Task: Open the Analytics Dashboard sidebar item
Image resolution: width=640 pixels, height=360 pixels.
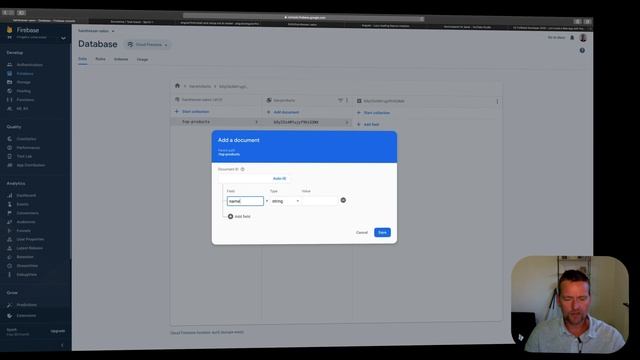Action: click(26, 196)
